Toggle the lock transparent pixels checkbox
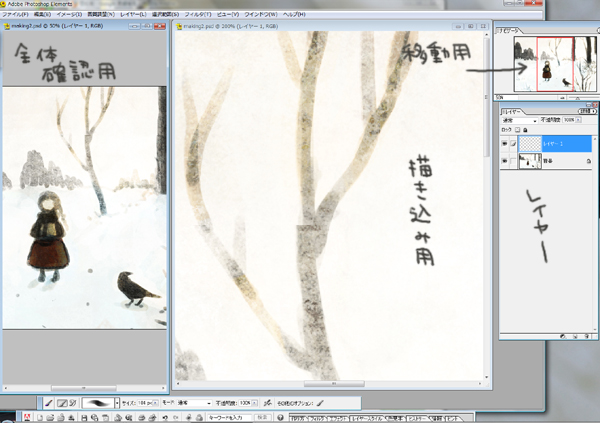Image resolution: width=600 pixels, height=423 pixels. point(517,130)
